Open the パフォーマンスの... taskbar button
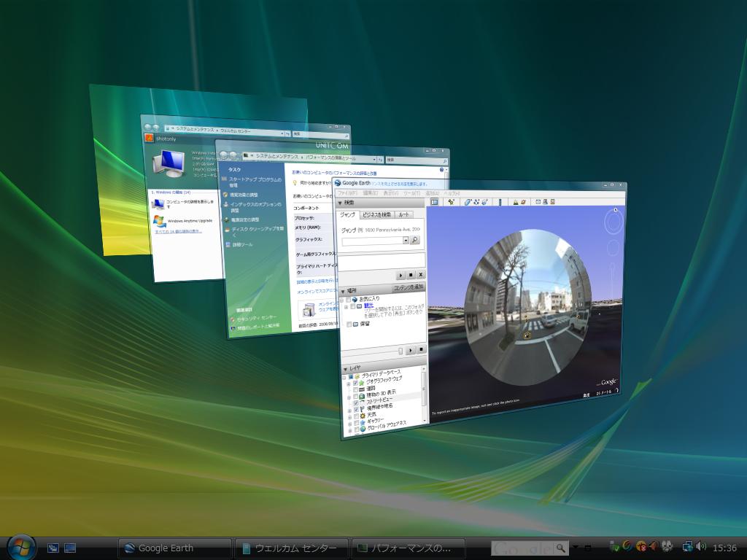This screenshot has width=747, height=560. coord(409,548)
